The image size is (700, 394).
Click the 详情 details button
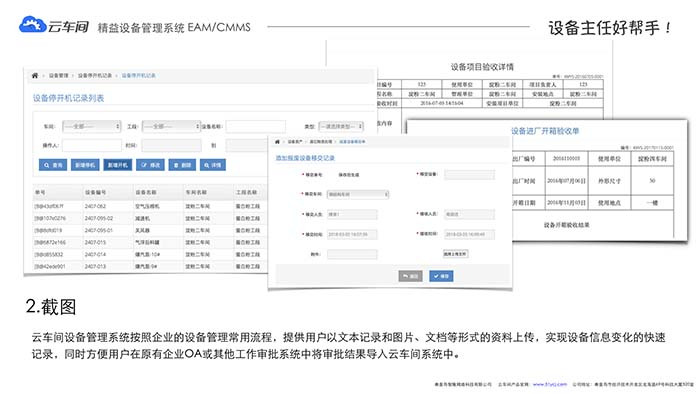click(213, 165)
